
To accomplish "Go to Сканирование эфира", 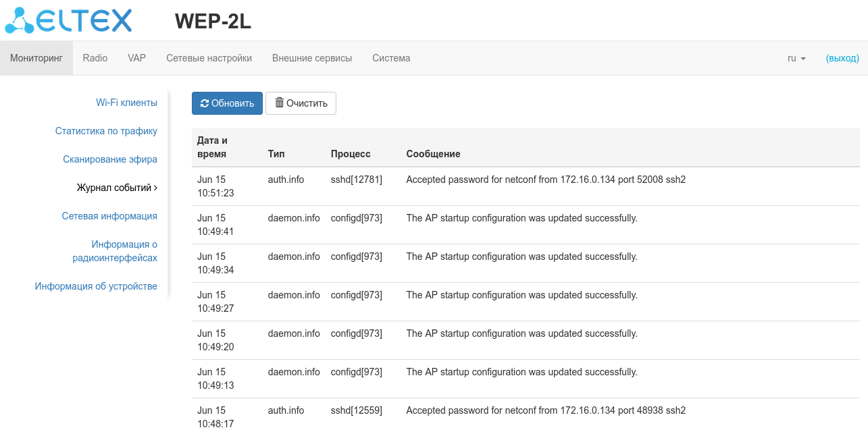I will 110,159.
